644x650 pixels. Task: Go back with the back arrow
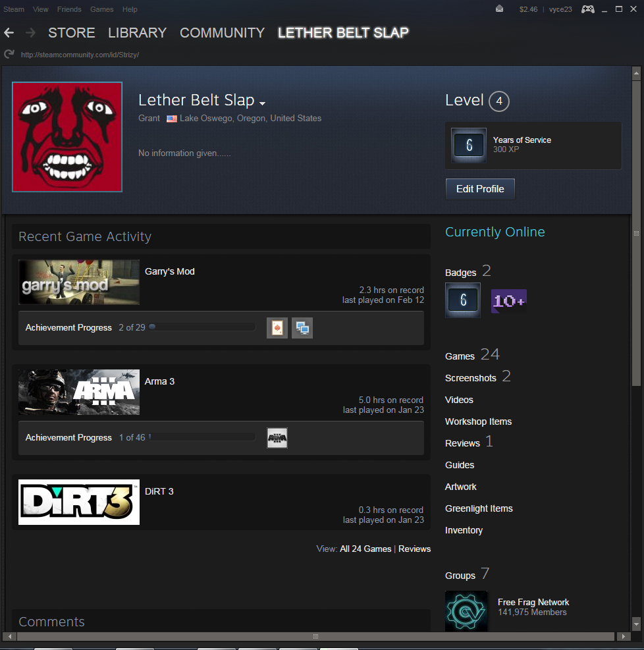pyautogui.click(x=9, y=33)
